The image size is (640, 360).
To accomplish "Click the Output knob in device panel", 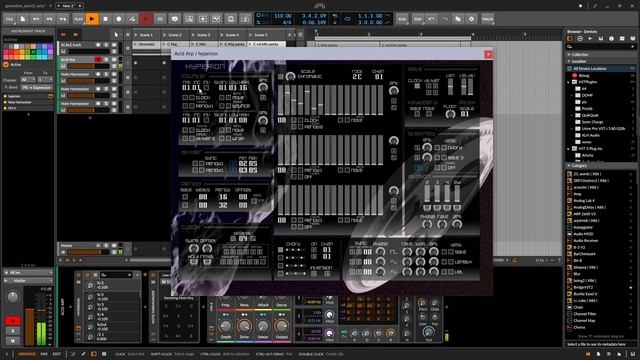I will point(281,326).
